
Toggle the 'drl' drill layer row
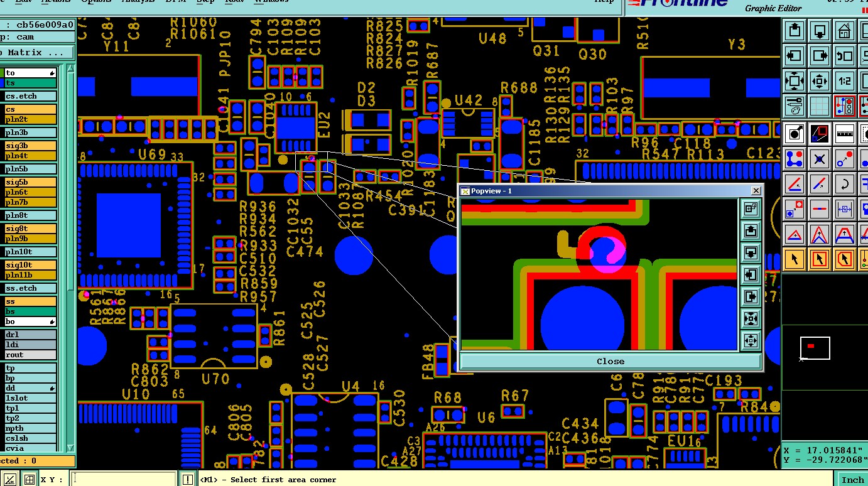30,335
